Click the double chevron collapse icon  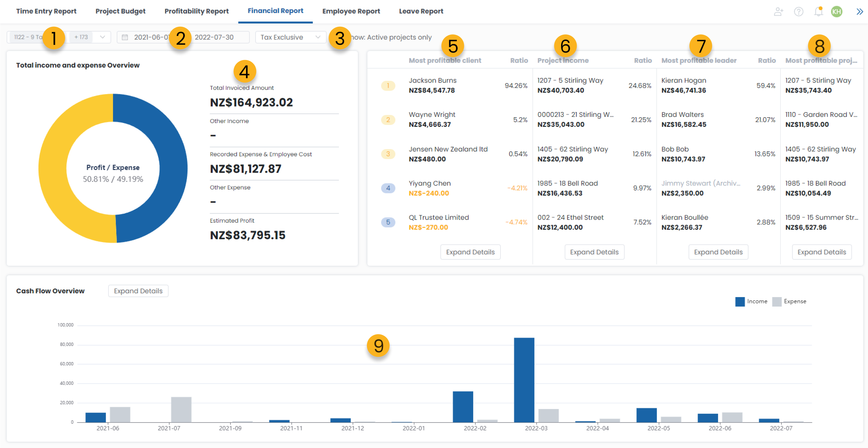[x=859, y=11]
